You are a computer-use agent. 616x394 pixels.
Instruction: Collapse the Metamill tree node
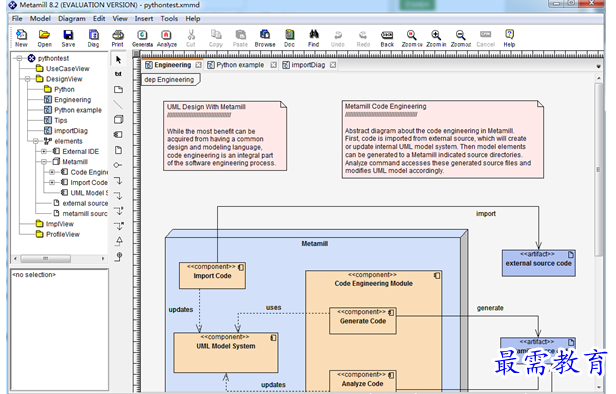44,162
